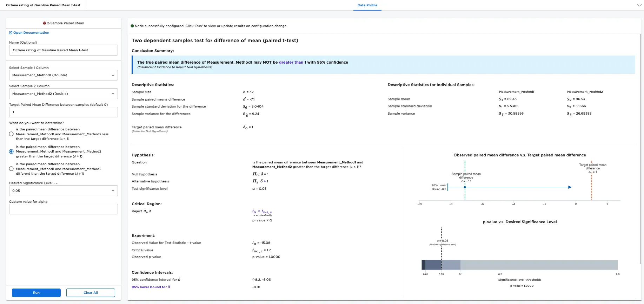Select the 'different than target difference' radio option
Viewport: 644px width, 304px height.
11,169
